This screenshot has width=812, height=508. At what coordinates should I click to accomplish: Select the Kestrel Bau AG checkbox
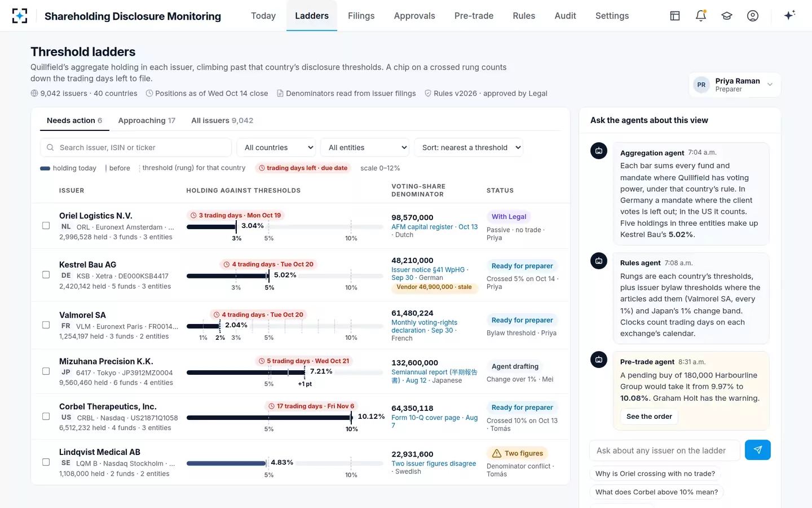pyautogui.click(x=46, y=275)
